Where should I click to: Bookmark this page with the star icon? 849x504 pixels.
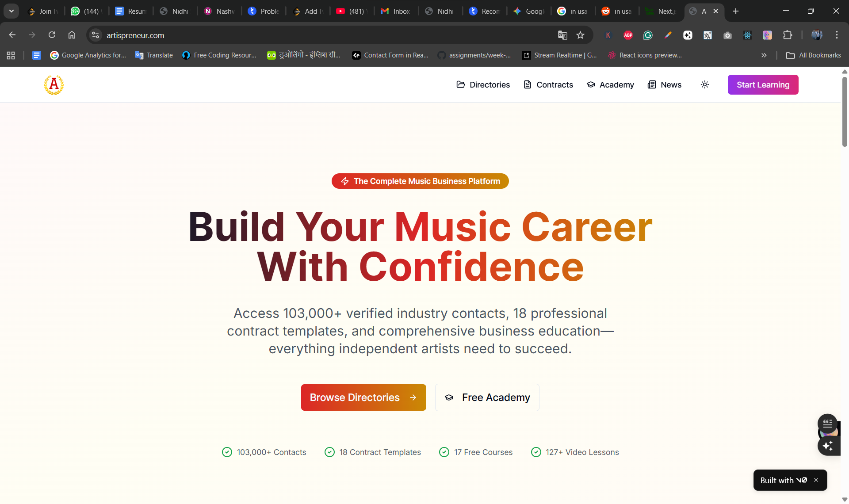tap(581, 35)
